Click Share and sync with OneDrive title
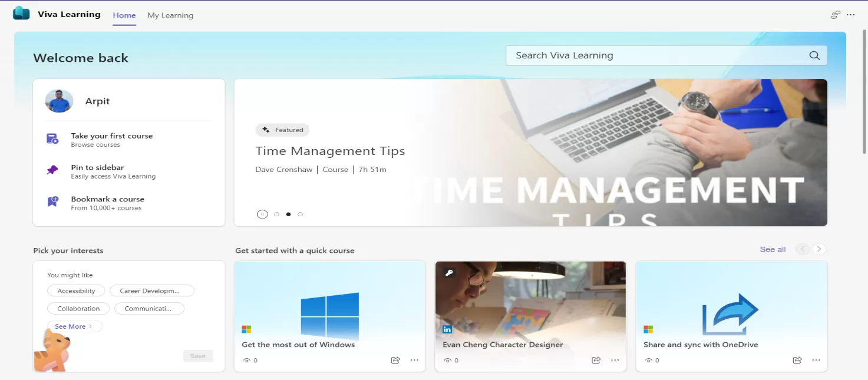 (x=701, y=345)
